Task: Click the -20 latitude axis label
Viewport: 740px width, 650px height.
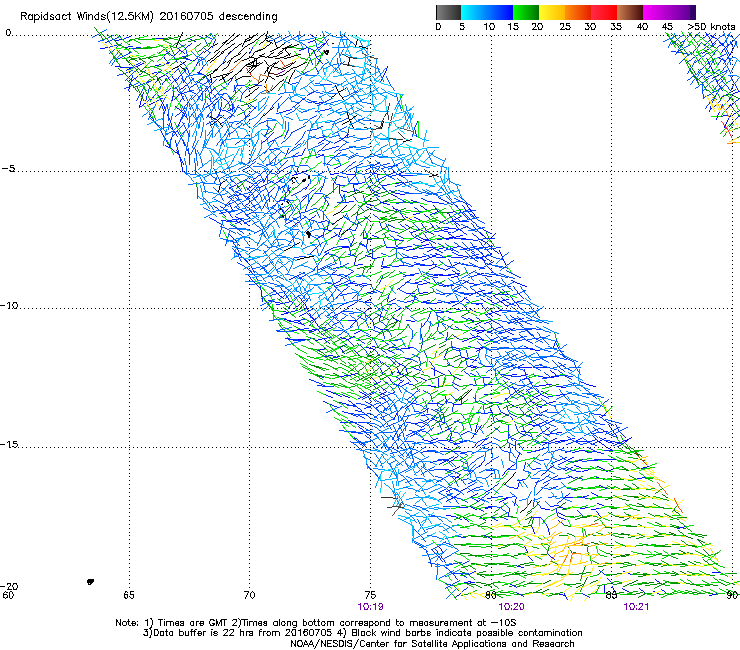Action: coord(9,586)
